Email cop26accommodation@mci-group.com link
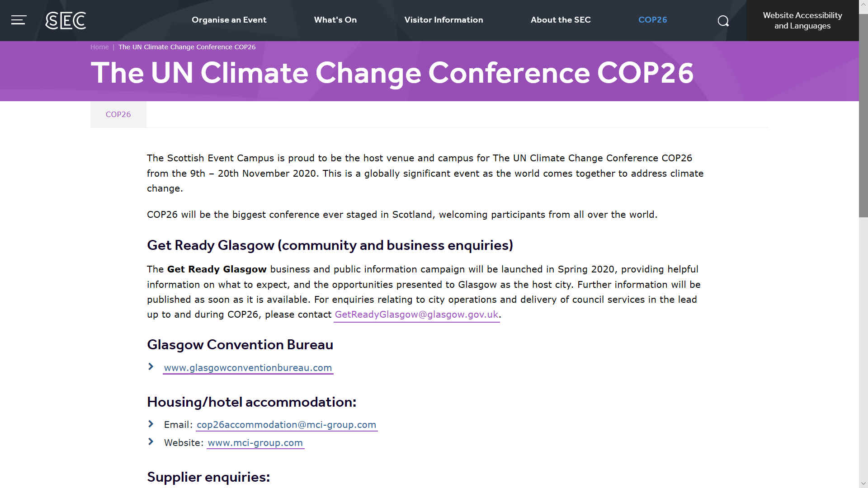The width and height of the screenshot is (868, 488). 286,425
